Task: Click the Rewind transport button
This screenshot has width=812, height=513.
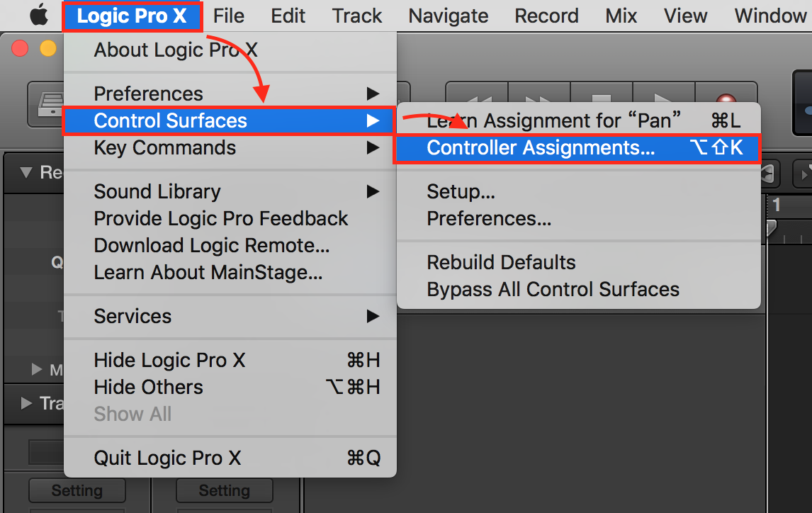Action: pos(477,98)
